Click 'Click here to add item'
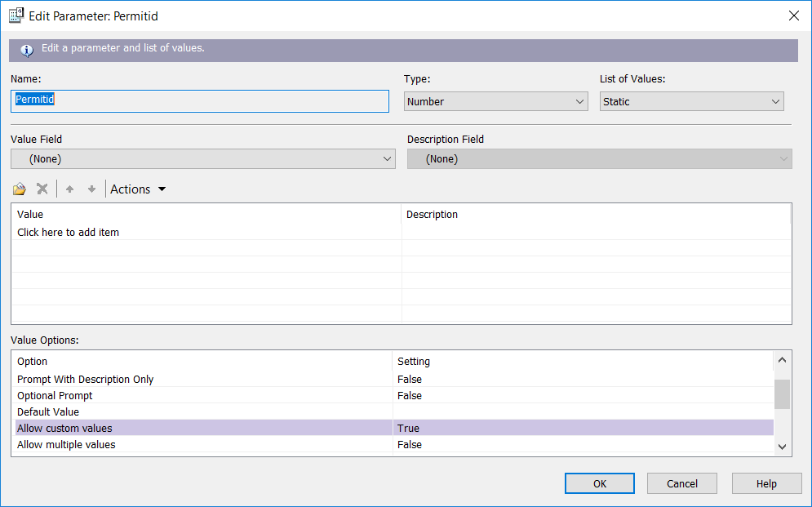 [x=68, y=233]
